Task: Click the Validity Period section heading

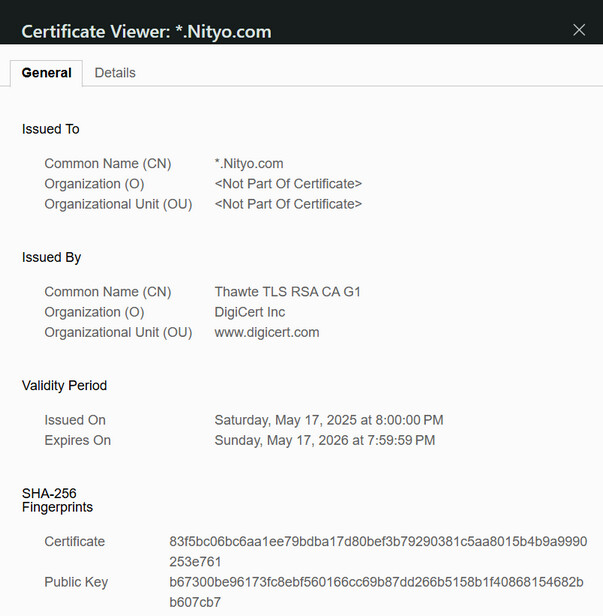Action: pyautogui.click(x=64, y=385)
